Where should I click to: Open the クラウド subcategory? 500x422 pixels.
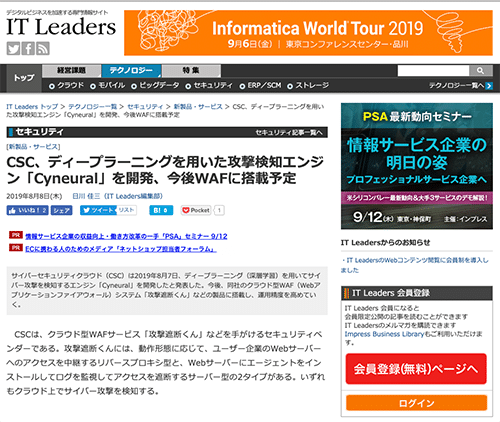point(67,86)
